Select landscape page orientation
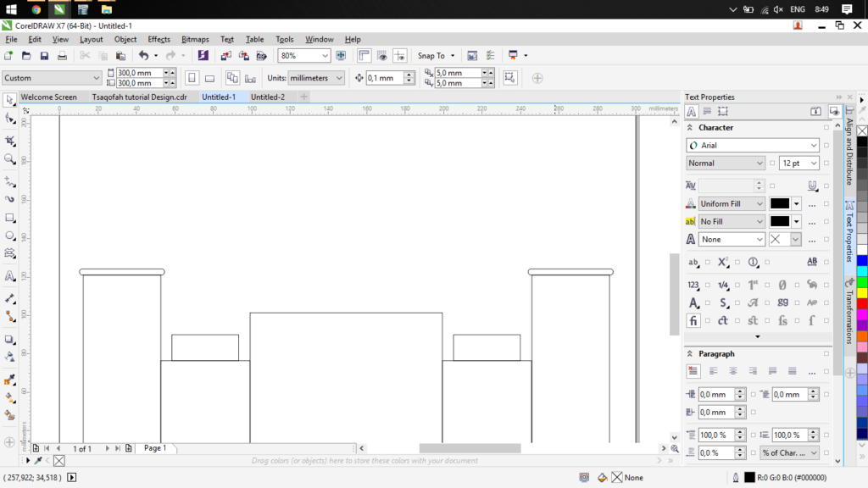 (209, 78)
